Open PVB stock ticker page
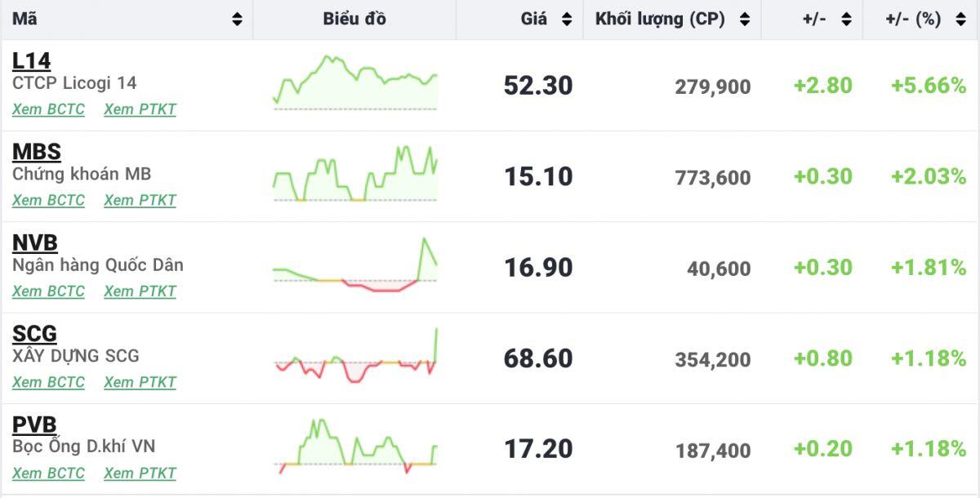The width and height of the screenshot is (980, 498). [x=34, y=425]
